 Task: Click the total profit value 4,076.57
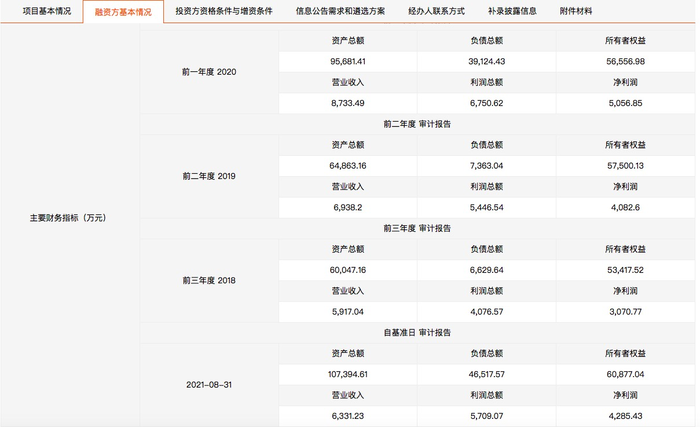click(x=487, y=312)
